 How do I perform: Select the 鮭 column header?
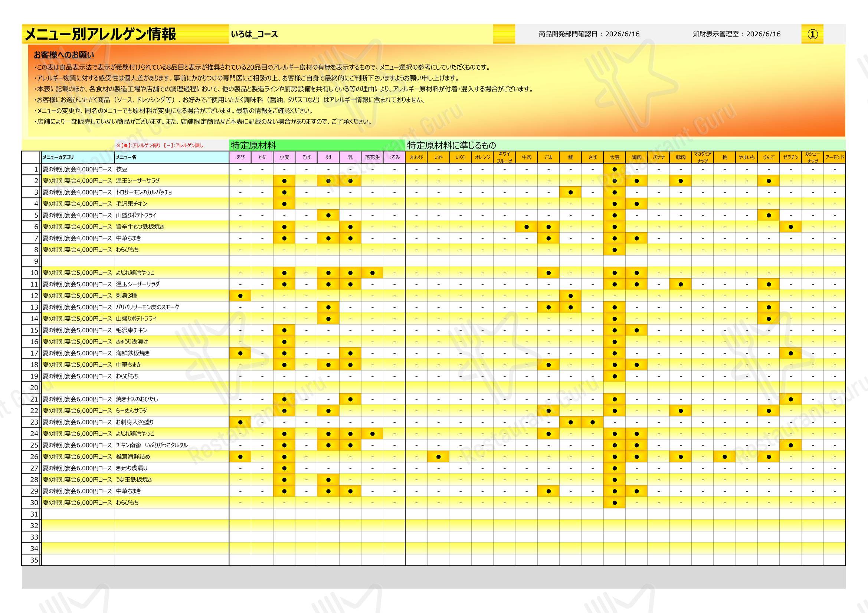[x=570, y=157]
